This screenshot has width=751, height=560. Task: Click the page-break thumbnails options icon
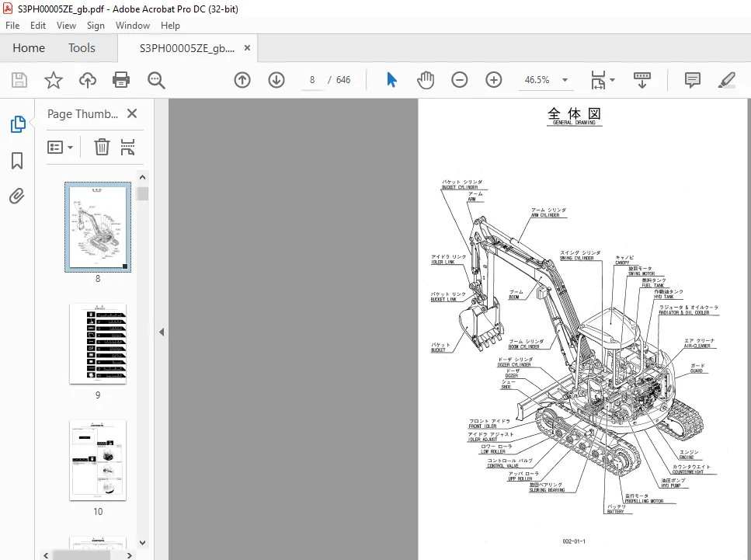pos(127,147)
